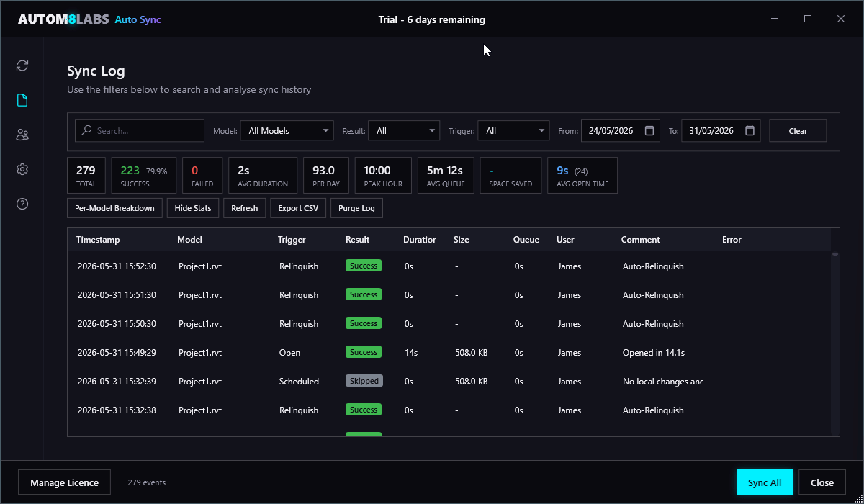The width and height of the screenshot is (864, 504).
Task: Expand the Trigger filter dropdown
Action: pos(513,130)
